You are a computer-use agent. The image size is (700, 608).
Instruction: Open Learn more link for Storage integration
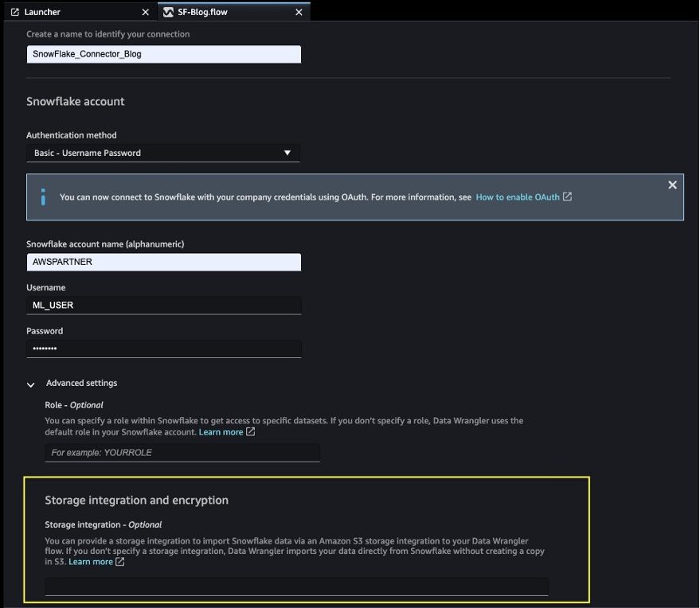pos(91,562)
